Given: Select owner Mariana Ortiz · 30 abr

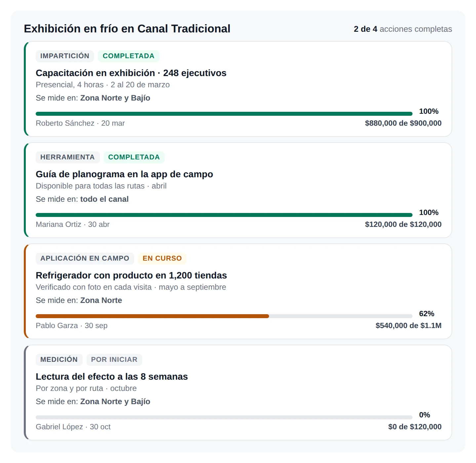Looking at the screenshot, I should tap(73, 224).
